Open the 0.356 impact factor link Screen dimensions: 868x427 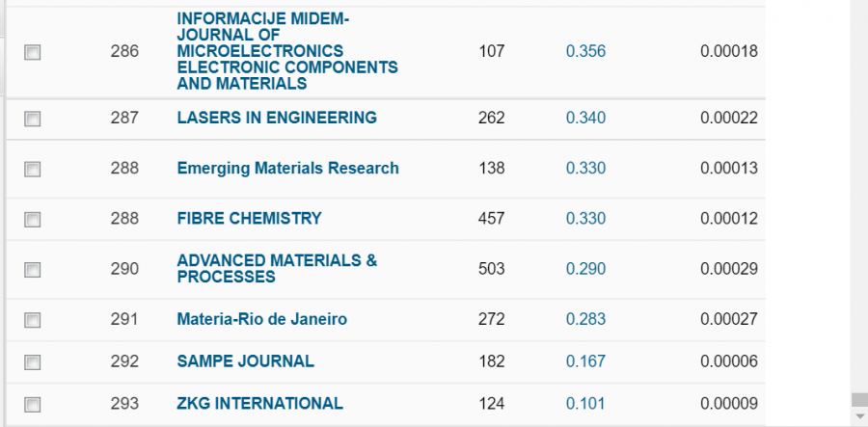(585, 51)
